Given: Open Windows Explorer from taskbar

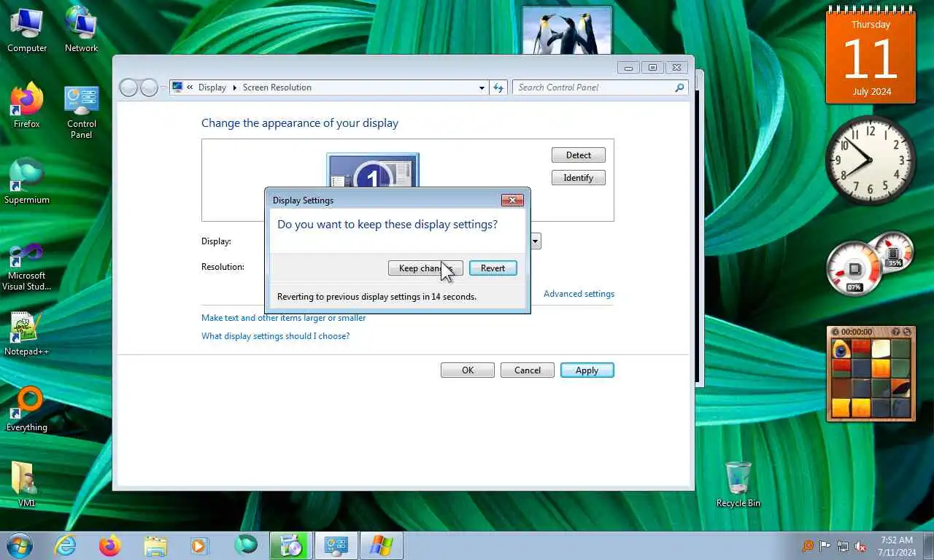Looking at the screenshot, I should point(155,545).
